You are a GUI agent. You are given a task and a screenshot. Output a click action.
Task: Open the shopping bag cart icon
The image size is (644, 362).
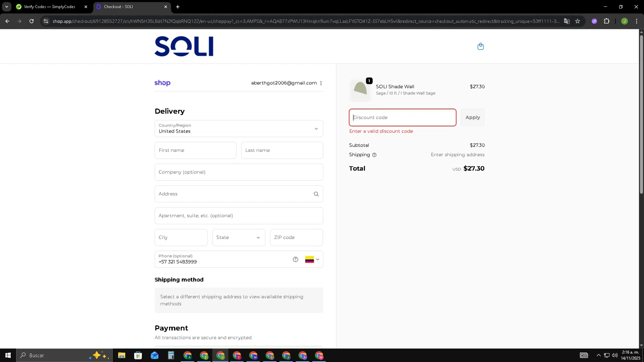(x=480, y=46)
